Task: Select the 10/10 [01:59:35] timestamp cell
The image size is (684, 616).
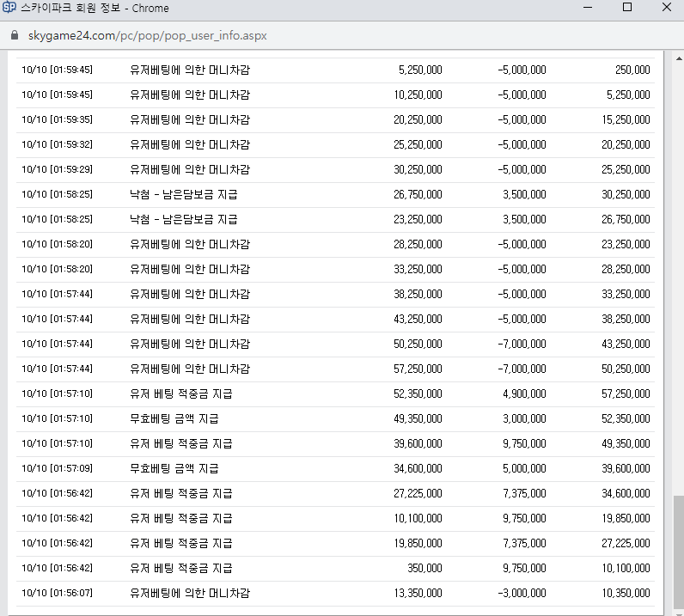Action: point(57,119)
